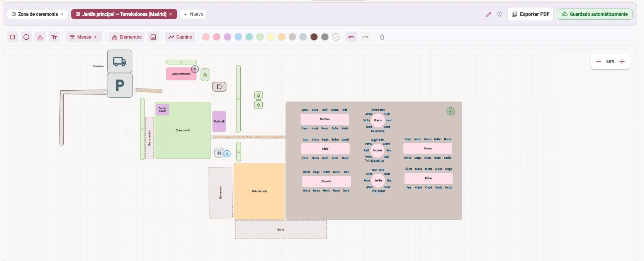Click the Guardado automáticamente status button
The width and height of the screenshot is (644, 261).
click(595, 14)
